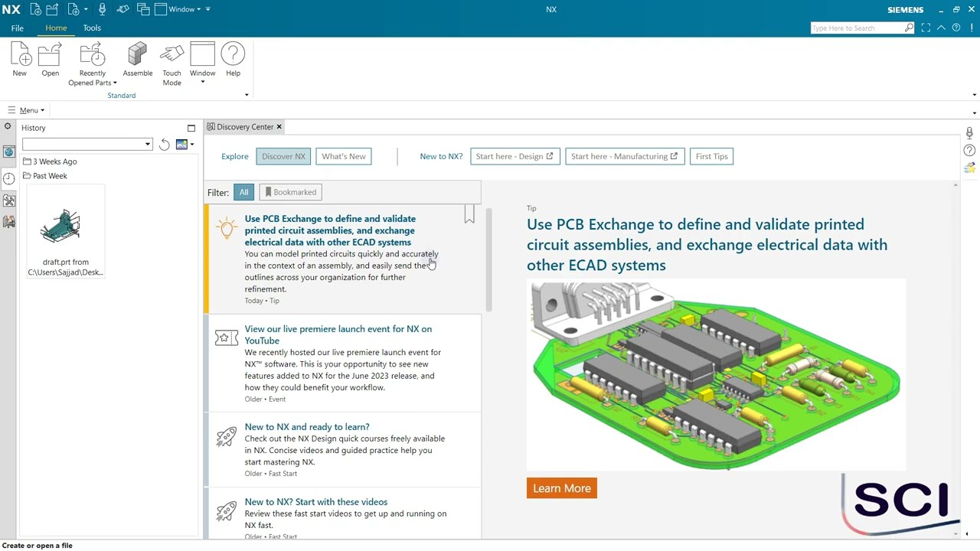The height and width of the screenshot is (551, 980).
Task: Refresh the History list
Action: click(x=165, y=145)
